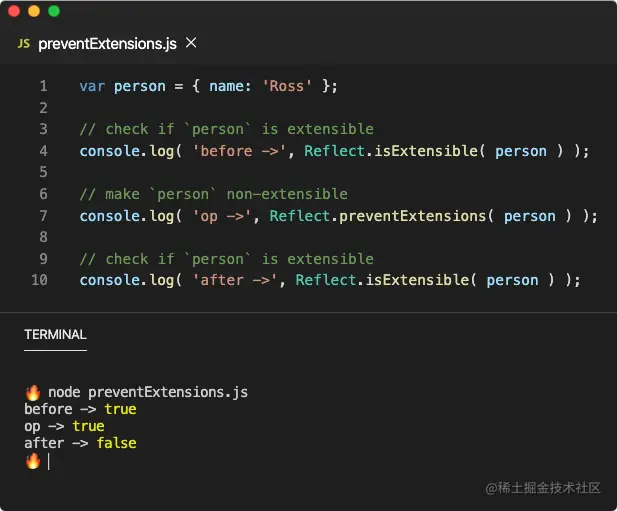Click the 'before -> true' terminal output

pos(80,409)
